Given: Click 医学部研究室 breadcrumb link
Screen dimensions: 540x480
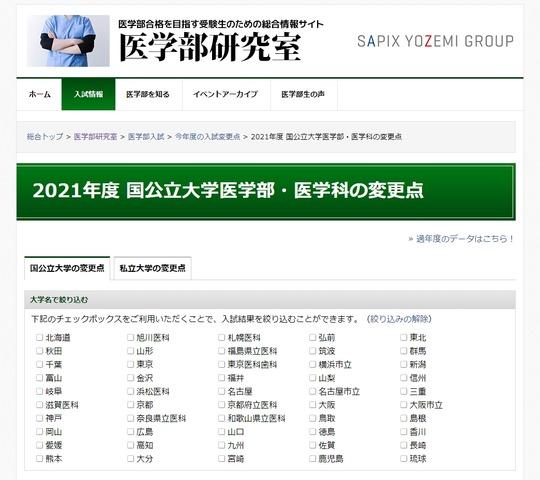Looking at the screenshot, I should point(95,136).
